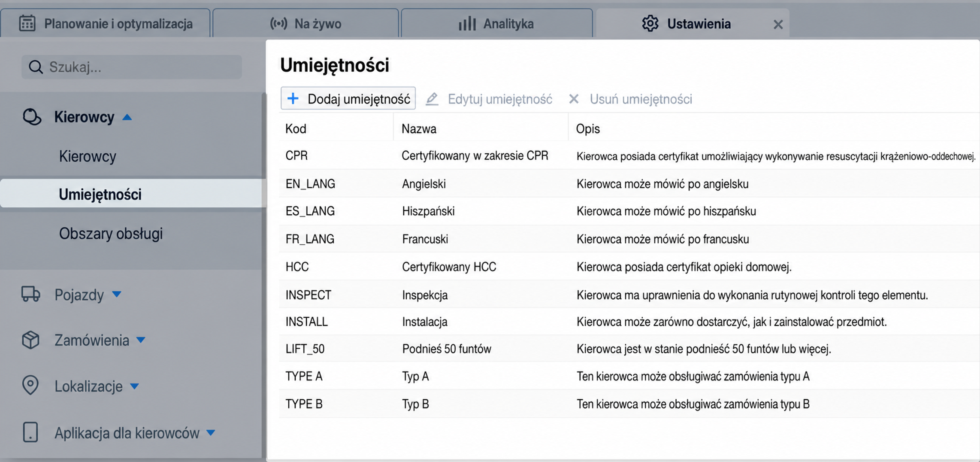Click the name 'Francuski'

point(425,239)
